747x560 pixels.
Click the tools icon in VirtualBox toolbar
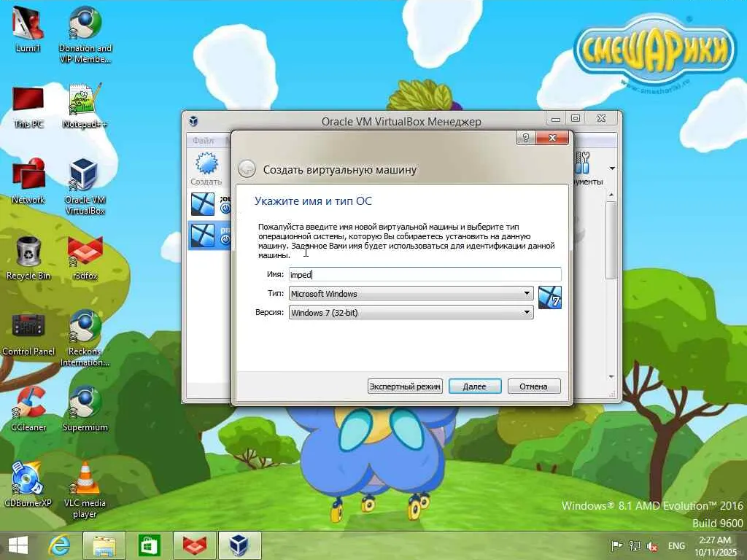(x=583, y=163)
